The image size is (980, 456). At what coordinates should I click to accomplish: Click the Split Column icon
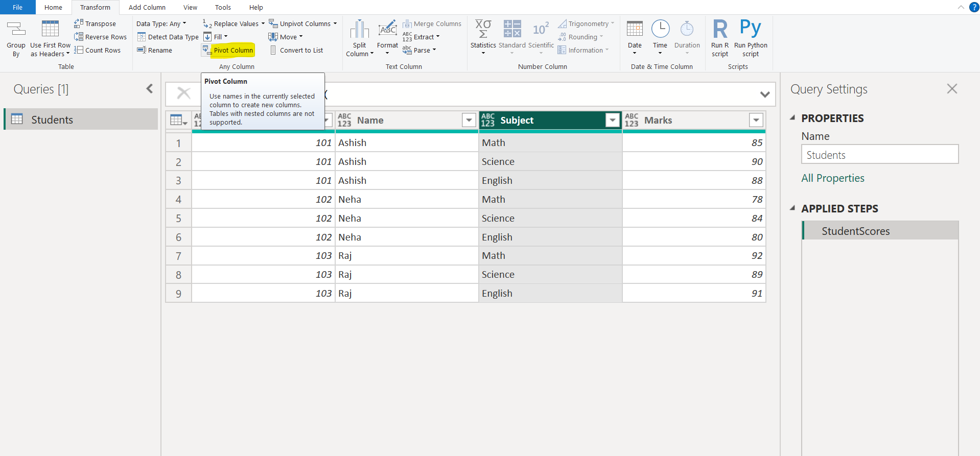(x=359, y=30)
